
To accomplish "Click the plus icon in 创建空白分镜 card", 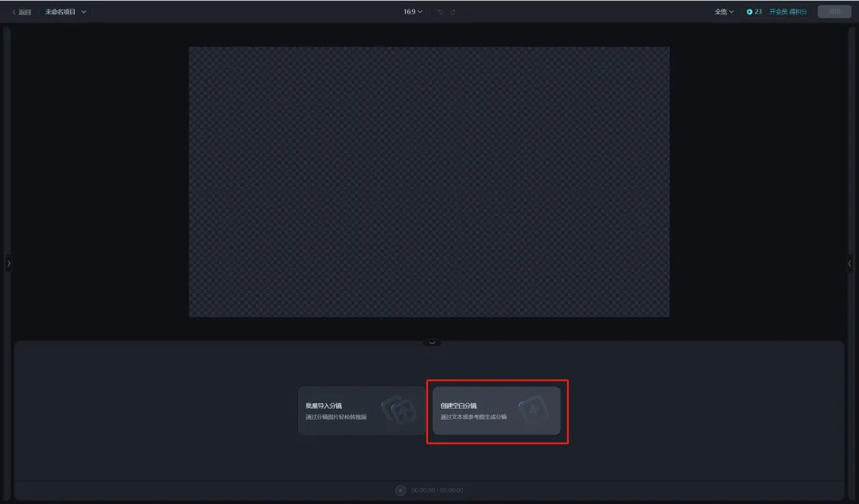I will [533, 411].
